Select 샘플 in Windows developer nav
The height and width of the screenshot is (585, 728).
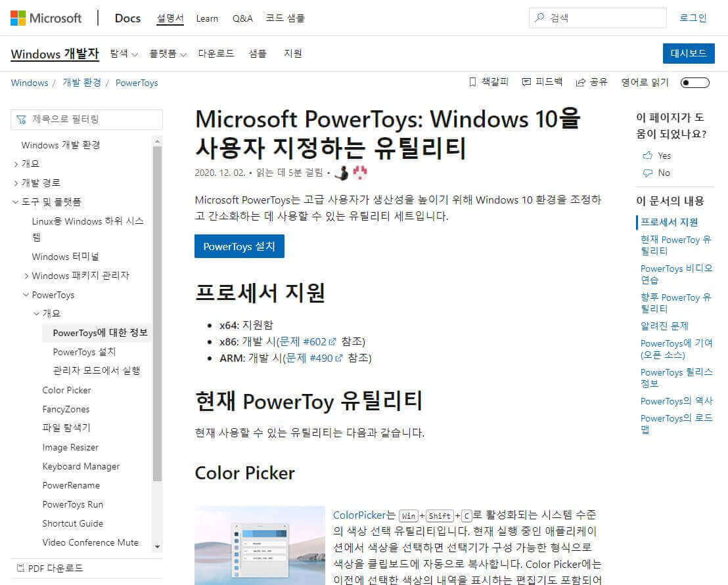coord(258,53)
